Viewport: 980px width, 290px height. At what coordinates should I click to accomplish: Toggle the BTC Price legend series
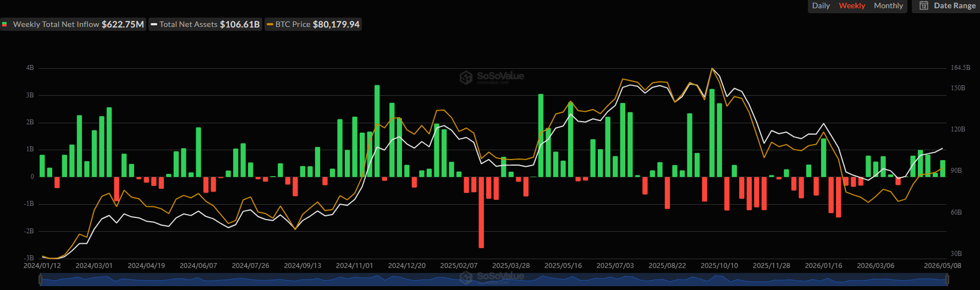tap(313, 24)
